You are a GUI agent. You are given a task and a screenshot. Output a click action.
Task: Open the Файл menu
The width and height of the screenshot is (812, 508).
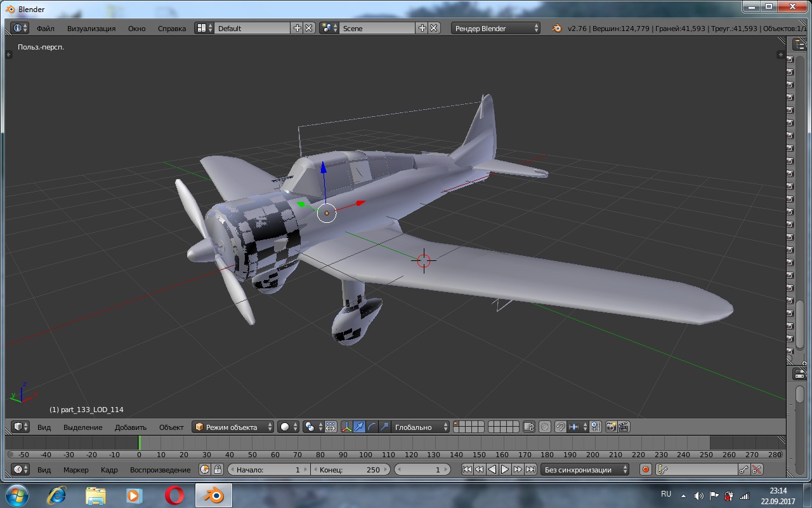tap(45, 29)
